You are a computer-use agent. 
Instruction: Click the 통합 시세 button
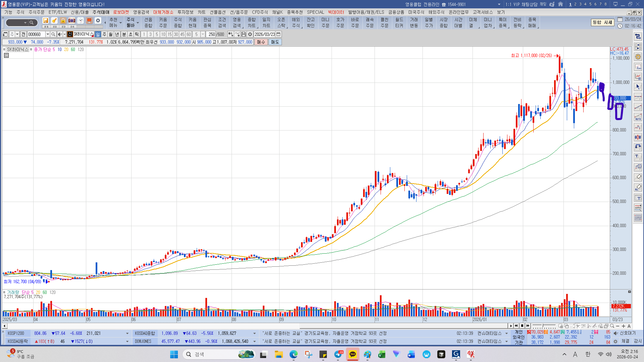click(602, 22)
